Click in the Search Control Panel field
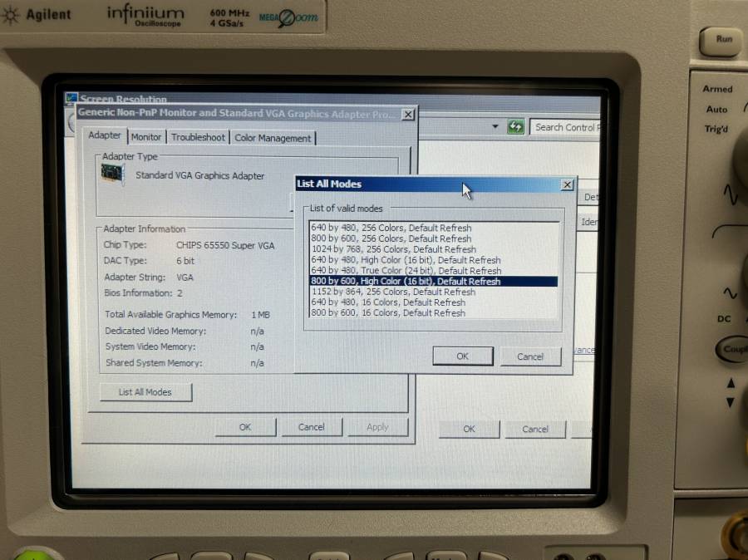 [x=565, y=127]
